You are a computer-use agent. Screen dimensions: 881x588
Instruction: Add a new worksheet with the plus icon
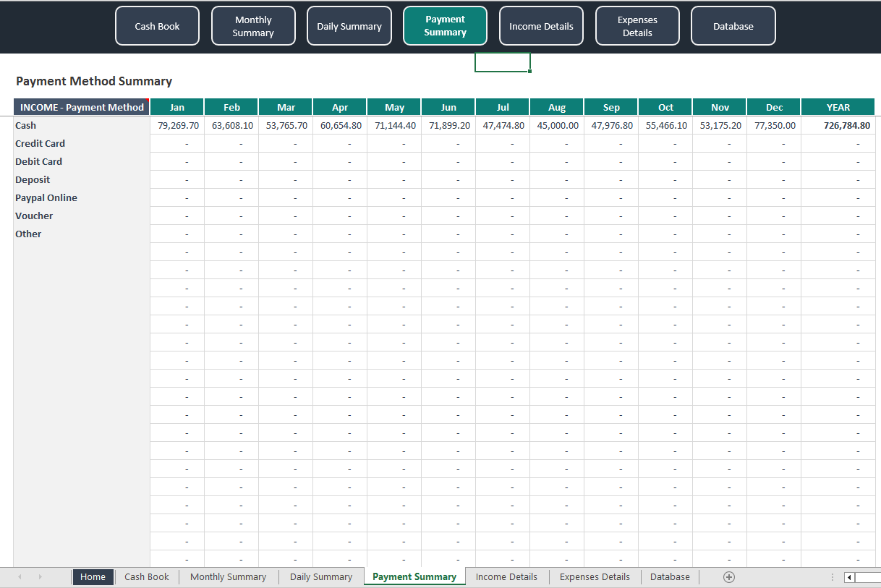click(728, 576)
